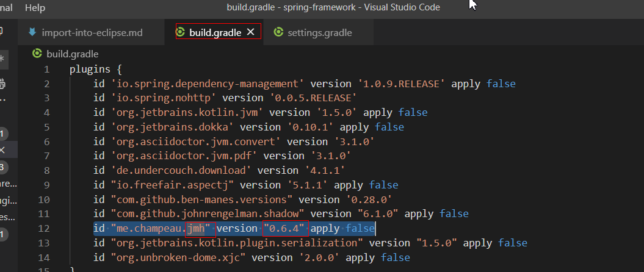Click line number 14 in the gutter

pyautogui.click(x=43, y=257)
